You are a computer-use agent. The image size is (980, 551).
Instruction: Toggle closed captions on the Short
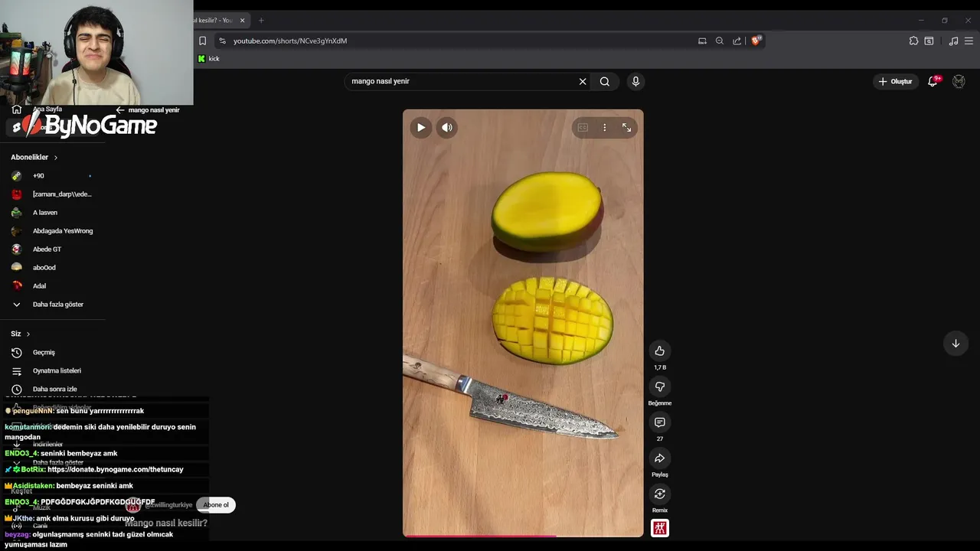pos(583,128)
